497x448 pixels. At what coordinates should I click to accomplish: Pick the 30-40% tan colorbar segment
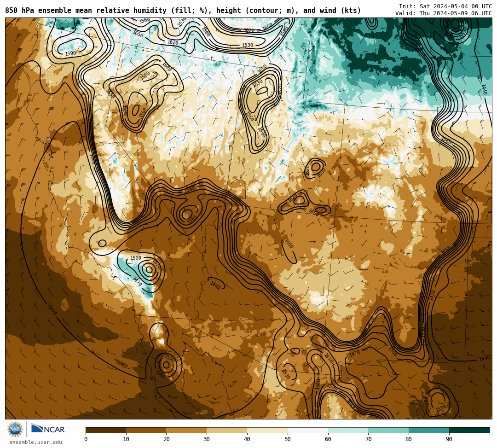coord(227,430)
